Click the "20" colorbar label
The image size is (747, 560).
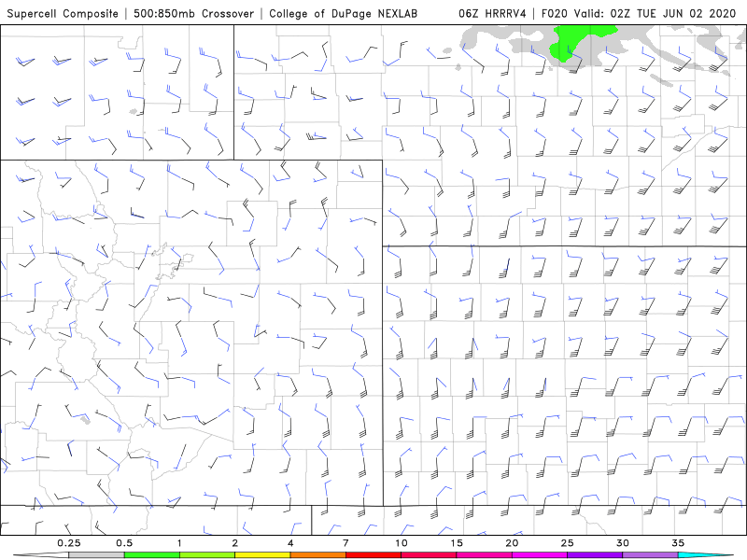512,543
